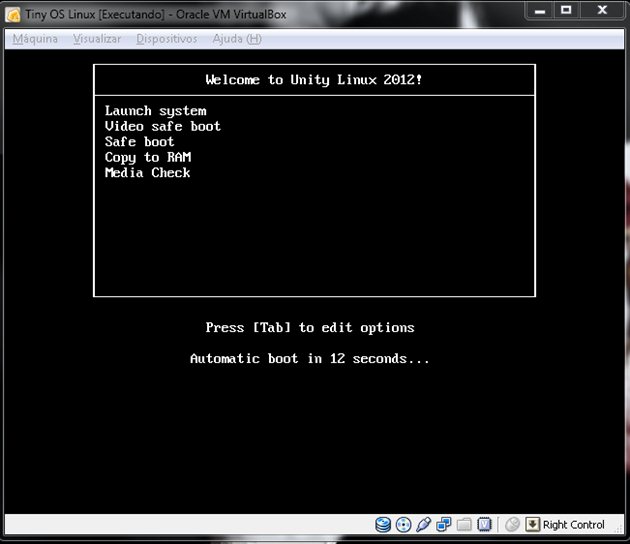Click the optical disc (CD/DVD) status icon
The width and height of the screenshot is (630, 544).
[403, 524]
